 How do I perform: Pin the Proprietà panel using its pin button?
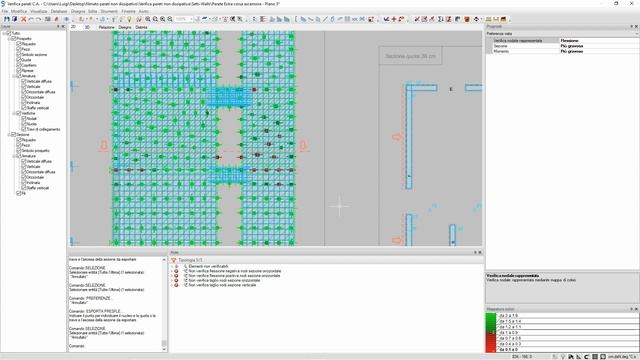(x=631, y=27)
